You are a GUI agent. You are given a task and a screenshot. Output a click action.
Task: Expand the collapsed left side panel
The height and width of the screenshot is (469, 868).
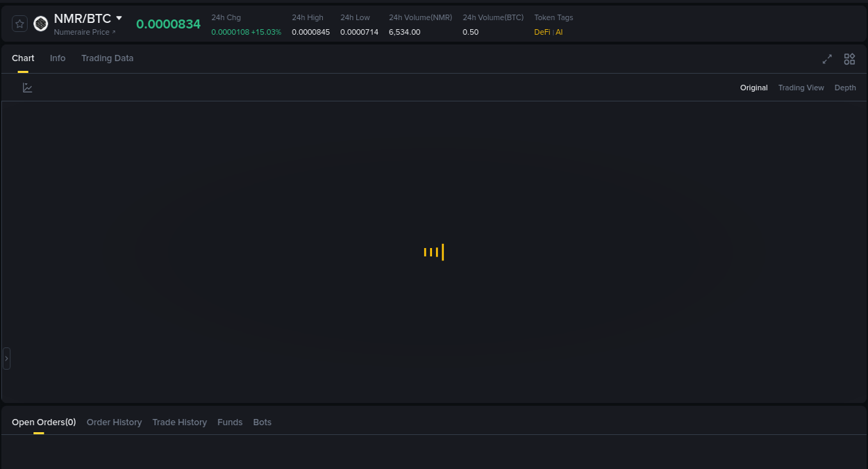(x=6, y=358)
